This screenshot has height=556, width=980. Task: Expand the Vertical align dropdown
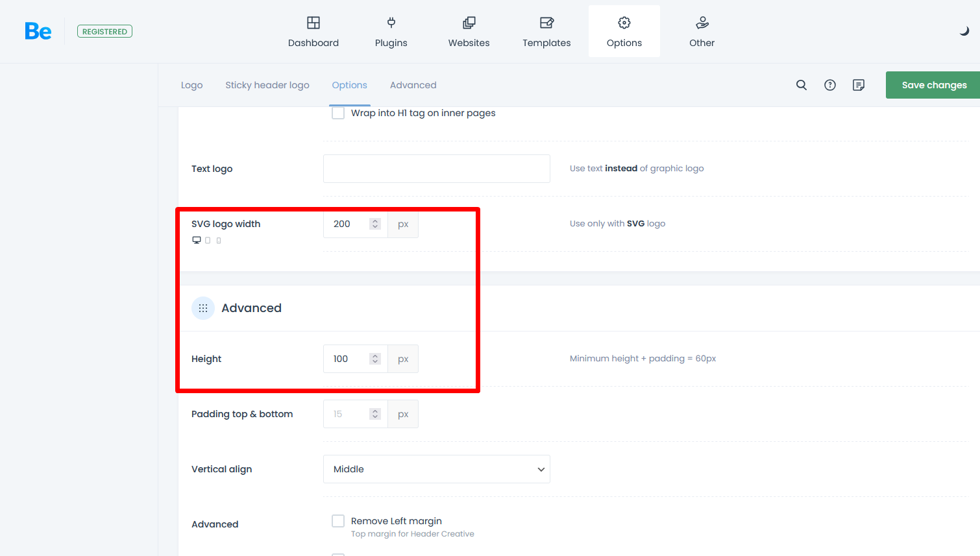click(x=436, y=469)
